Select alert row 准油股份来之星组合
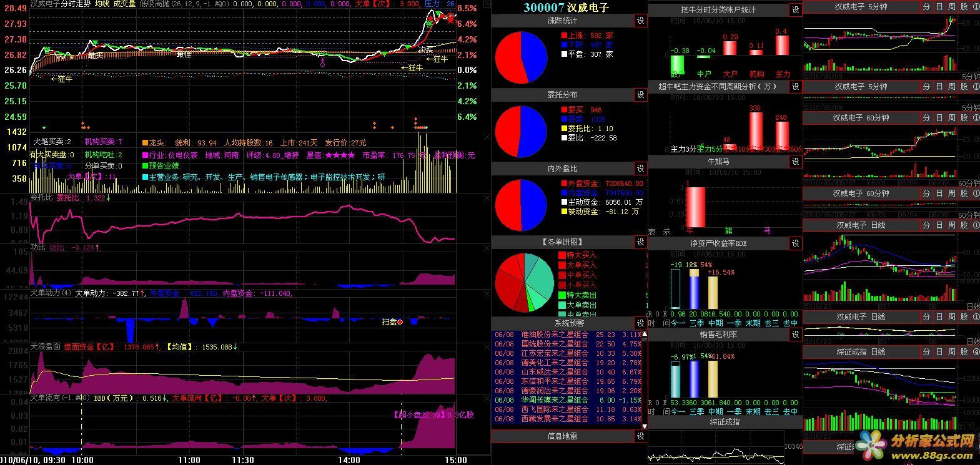This screenshot has height=465, width=980. pyautogui.click(x=568, y=335)
